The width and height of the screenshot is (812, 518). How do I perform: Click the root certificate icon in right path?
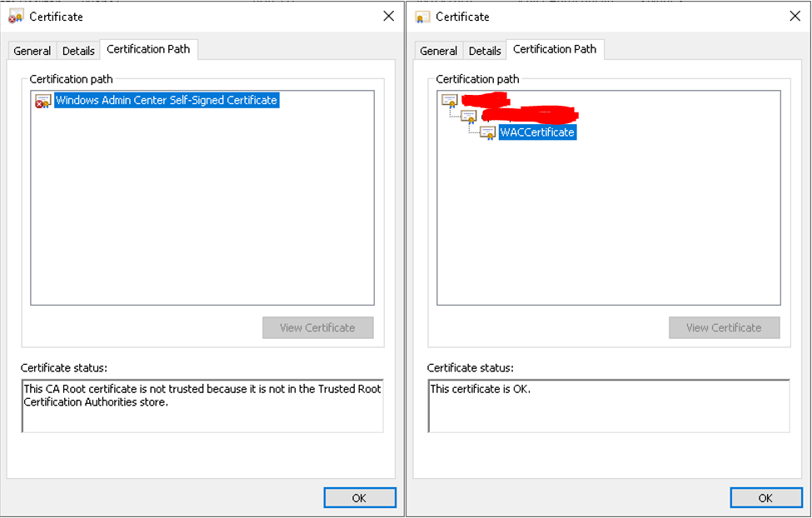450,101
